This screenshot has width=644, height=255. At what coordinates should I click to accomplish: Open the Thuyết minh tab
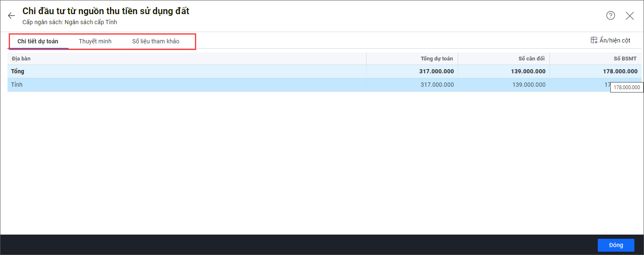click(x=95, y=41)
